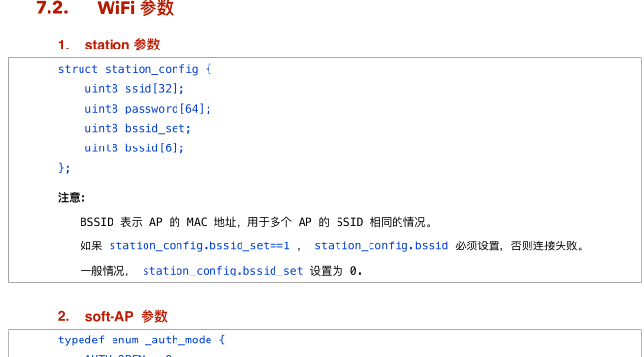Image resolution: width=644 pixels, height=357 pixels.
Task: Select the '1. station 参数' subheading
Action: [109, 45]
